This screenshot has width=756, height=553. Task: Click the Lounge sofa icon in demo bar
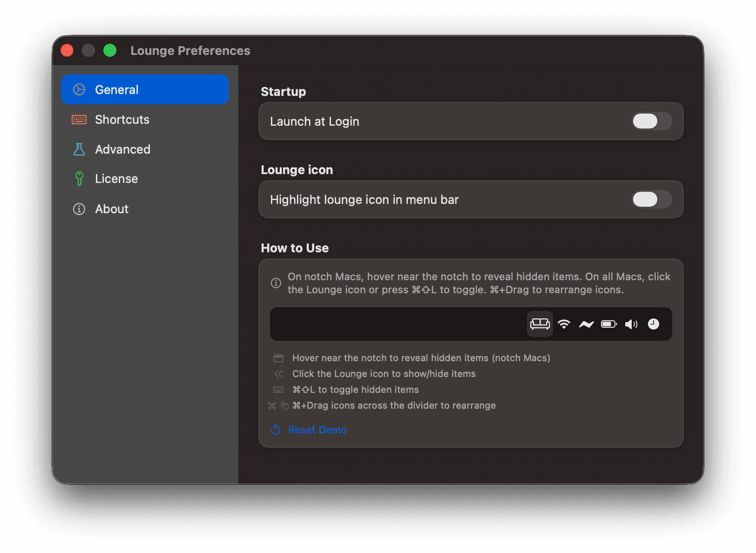(540, 324)
